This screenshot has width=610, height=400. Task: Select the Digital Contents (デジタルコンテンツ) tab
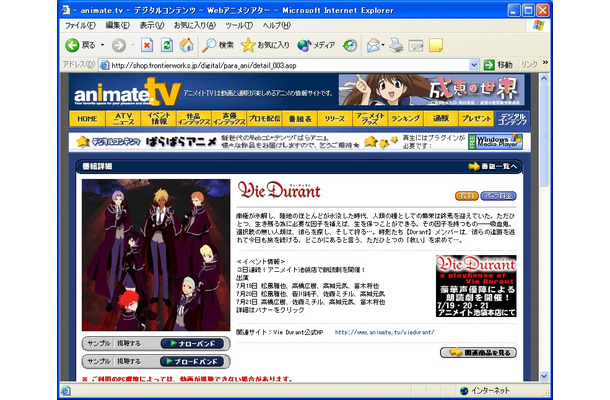(x=512, y=119)
